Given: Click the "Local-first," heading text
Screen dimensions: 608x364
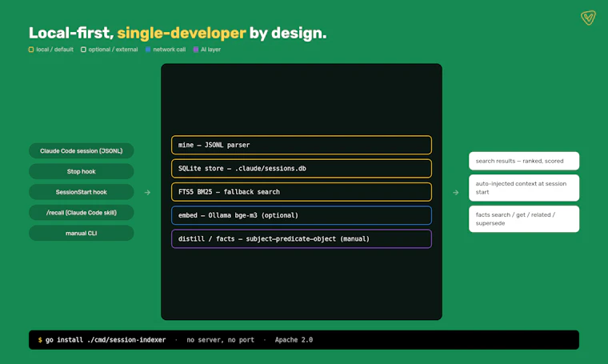Looking at the screenshot, I should point(71,34).
